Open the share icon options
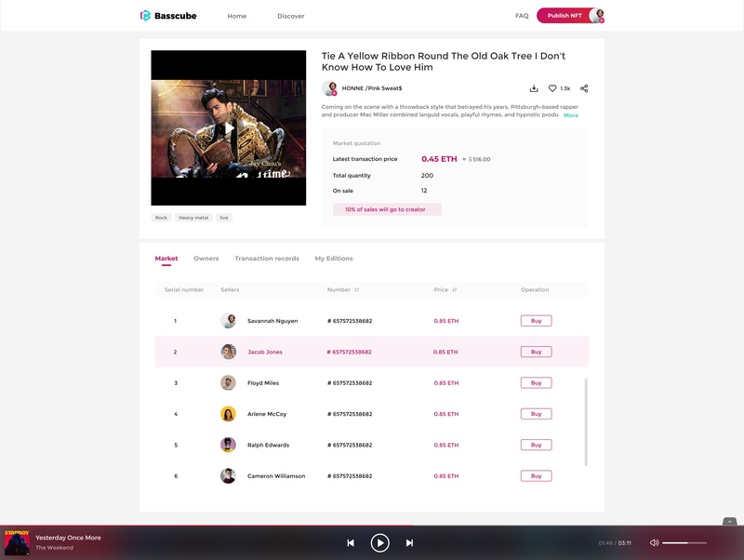This screenshot has height=560, width=744. click(x=584, y=88)
